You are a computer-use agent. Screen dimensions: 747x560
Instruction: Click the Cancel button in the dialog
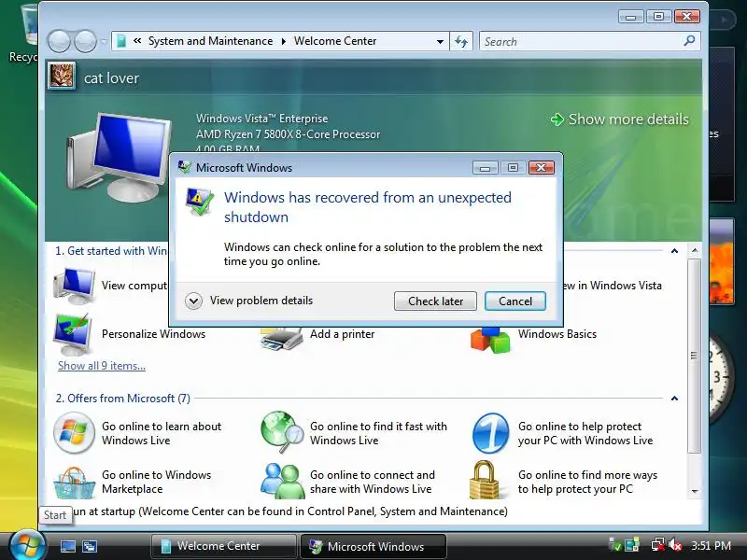(x=515, y=301)
